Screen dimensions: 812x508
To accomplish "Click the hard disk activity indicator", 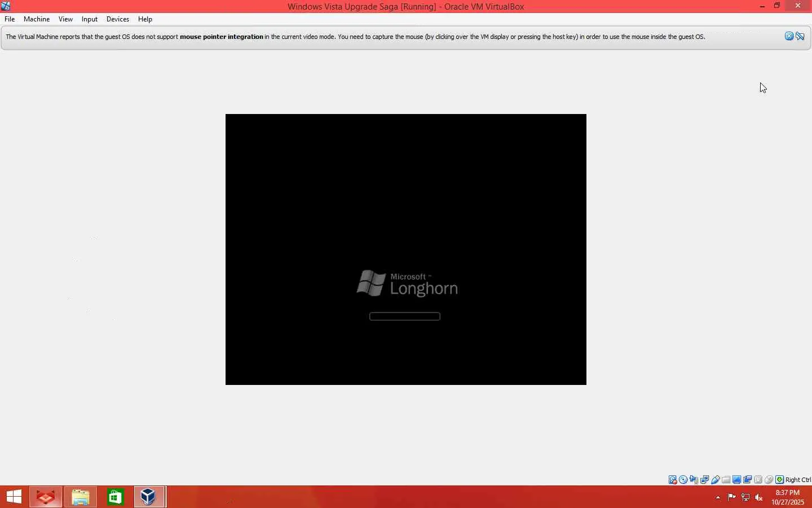I will [673, 480].
